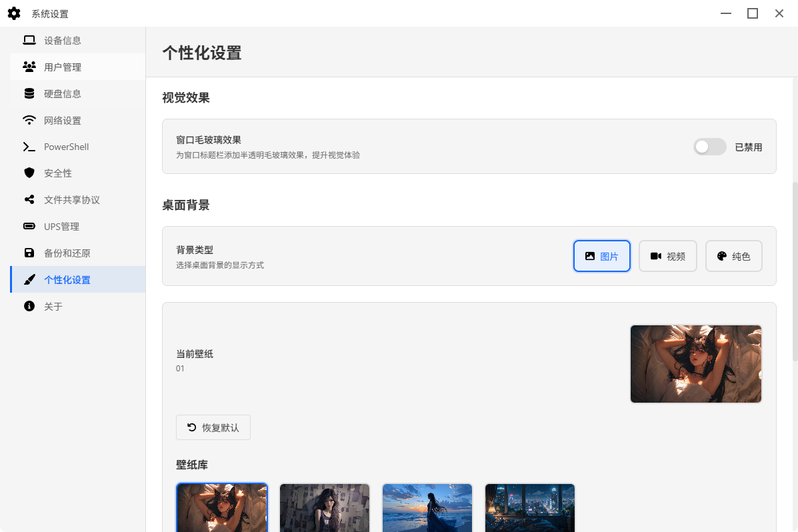Click the 恢复默认 button
This screenshot has height=532, width=798.
click(213, 427)
